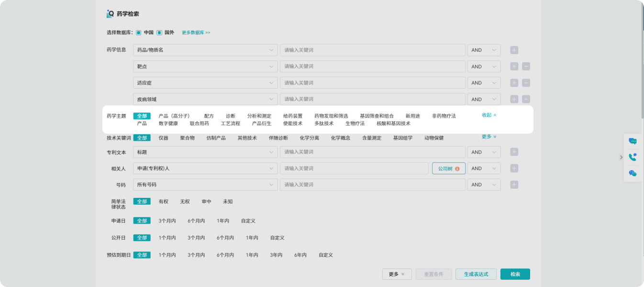Remove the 靶点 row with minus icon
The width and height of the screenshot is (644, 287).
tap(526, 67)
